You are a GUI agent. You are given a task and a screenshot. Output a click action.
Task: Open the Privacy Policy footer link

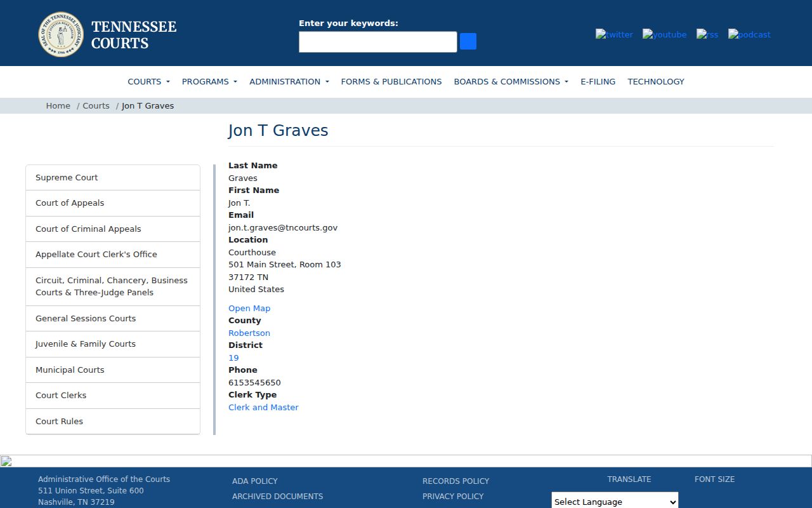tap(453, 496)
